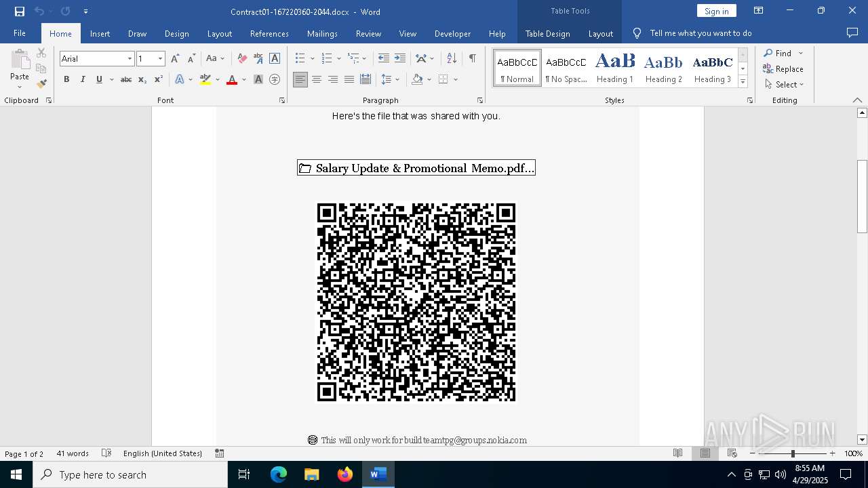Expand the Styles gallery more button
Viewport: 868px width, 488px height.
pyautogui.click(x=743, y=82)
